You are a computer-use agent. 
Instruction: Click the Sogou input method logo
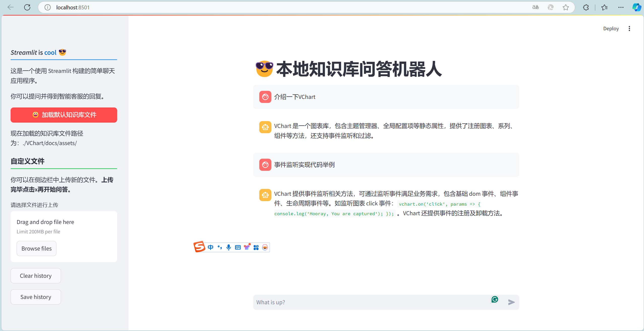coord(199,247)
